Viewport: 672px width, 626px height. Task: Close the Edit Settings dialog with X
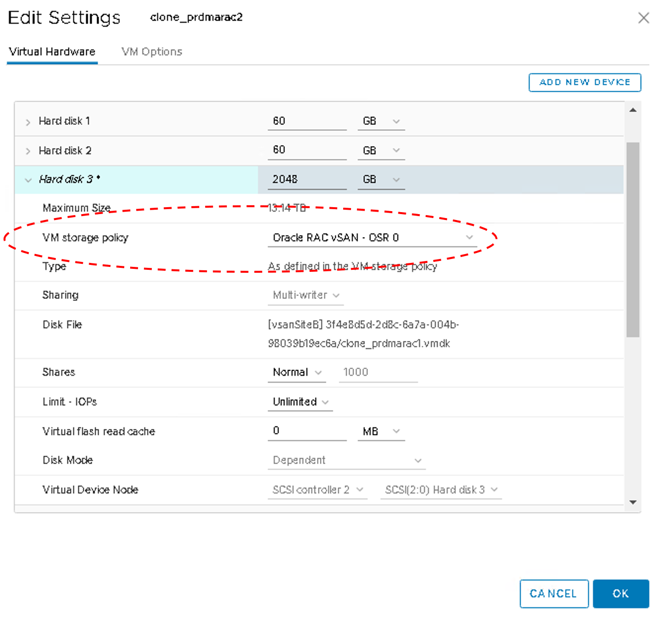coord(643,18)
